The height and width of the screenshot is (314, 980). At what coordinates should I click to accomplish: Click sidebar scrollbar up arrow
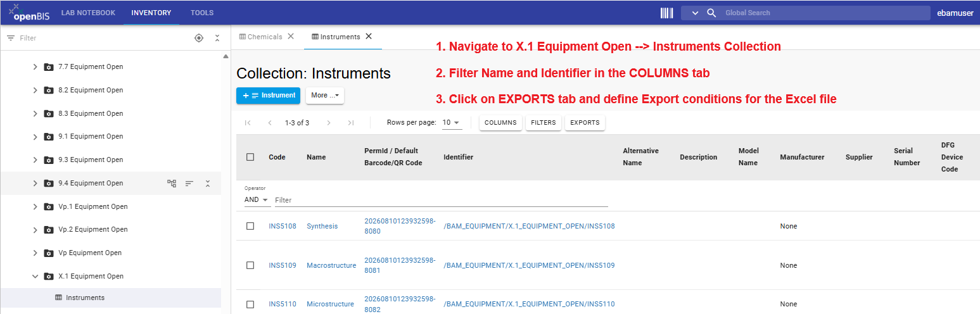[226, 57]
